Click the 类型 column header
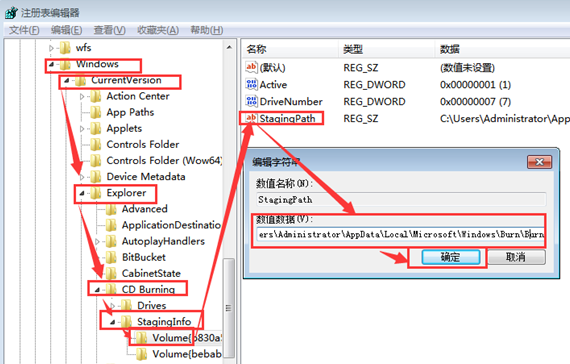 click(386, 49)
